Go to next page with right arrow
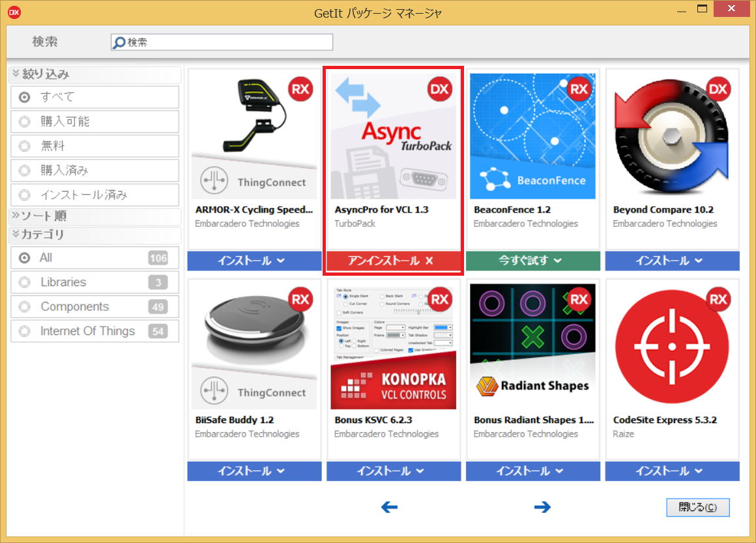Screen dimensions: 756x543 pos(542,507)
